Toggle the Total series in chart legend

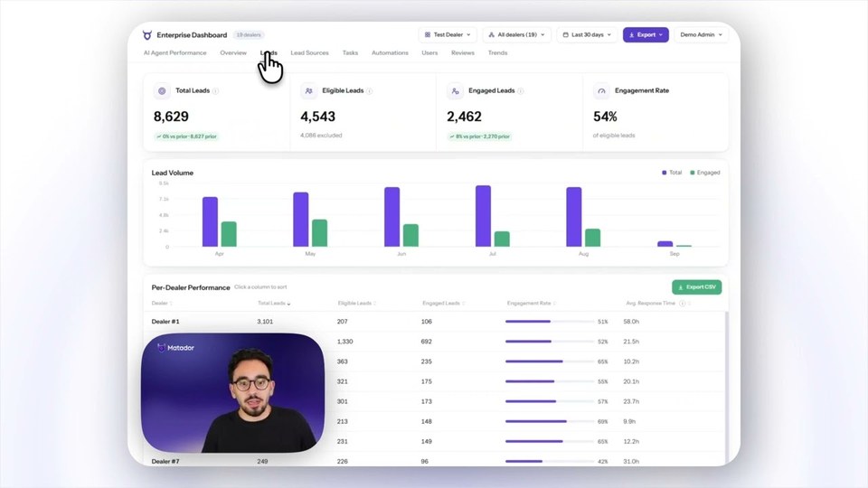click(672, 173)
